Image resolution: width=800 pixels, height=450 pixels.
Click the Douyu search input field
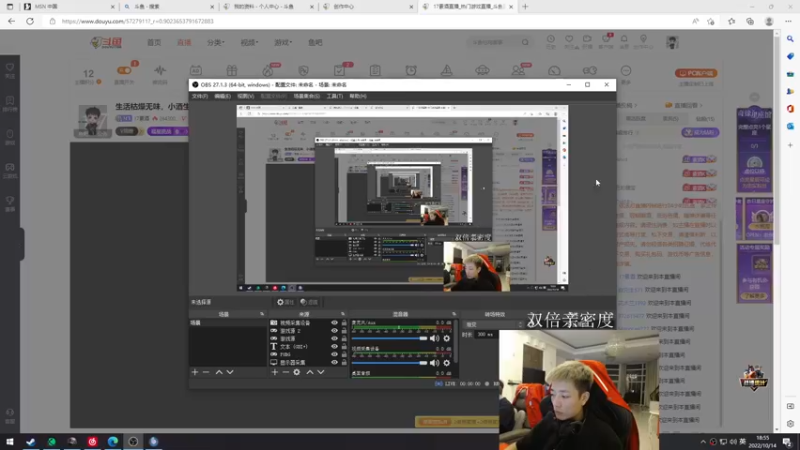click(x=494, y=42)
